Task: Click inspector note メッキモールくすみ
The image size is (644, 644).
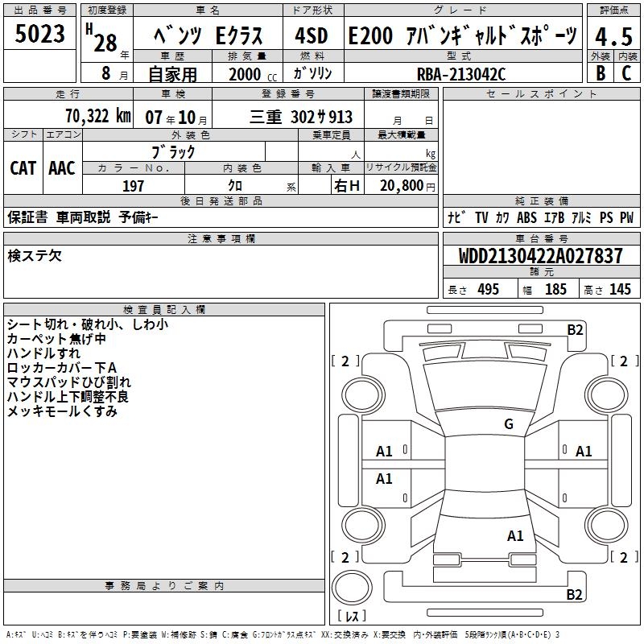Action: 63,411
